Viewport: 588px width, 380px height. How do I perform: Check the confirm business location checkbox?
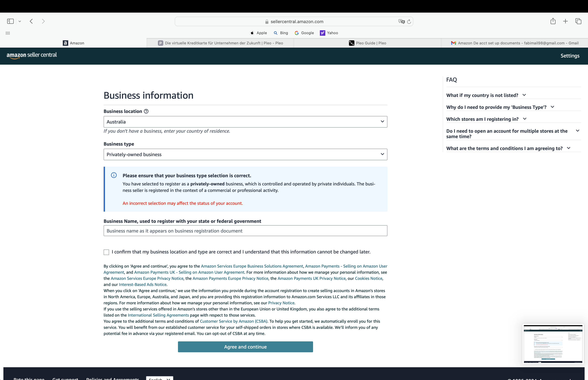pyautogui.click(x=106, y=252)
